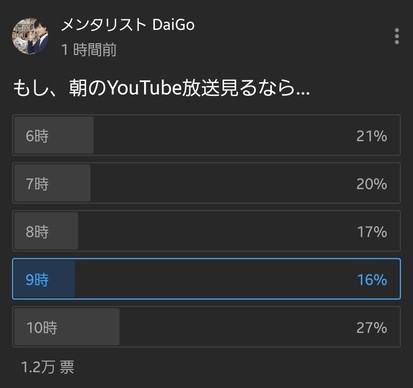Open the メンタリスト DaiGo channel name link

pos(128,25)
